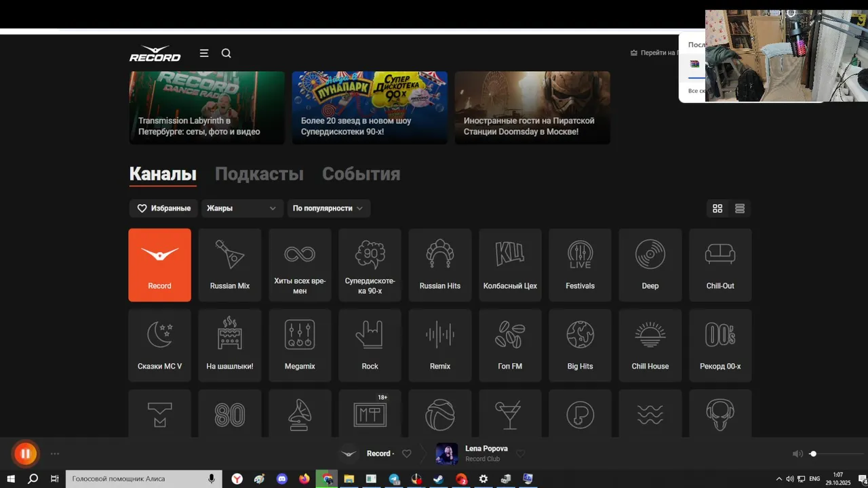Switch to grid view of channels
The image size is (868, 488).
[x=717, y=209]
